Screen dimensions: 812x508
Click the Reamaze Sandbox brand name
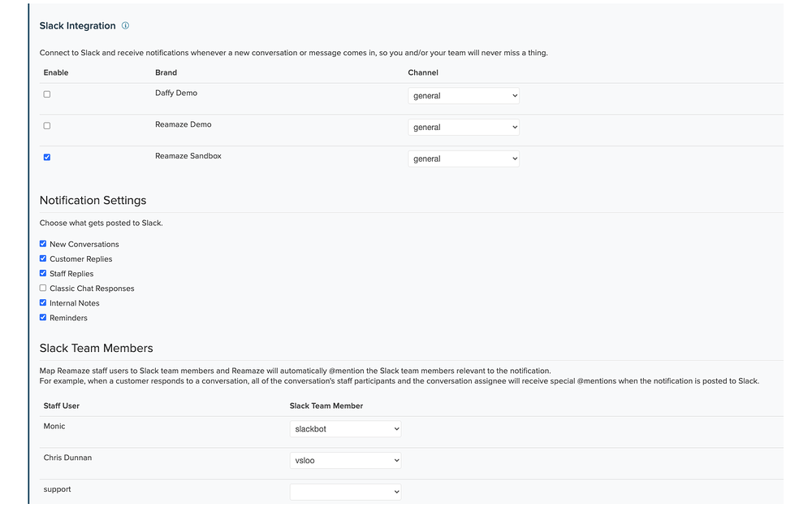coord(188,156)
